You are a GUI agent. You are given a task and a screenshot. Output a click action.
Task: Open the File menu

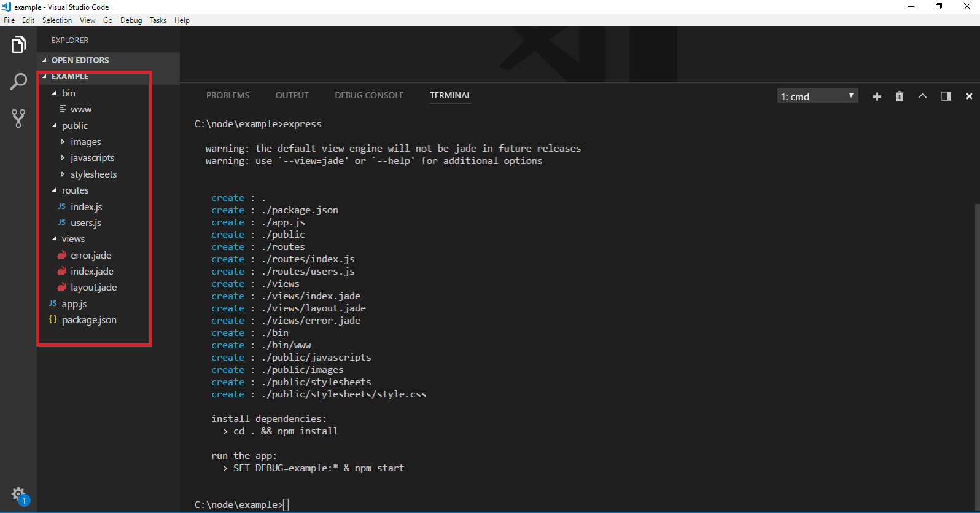point(9,20)
